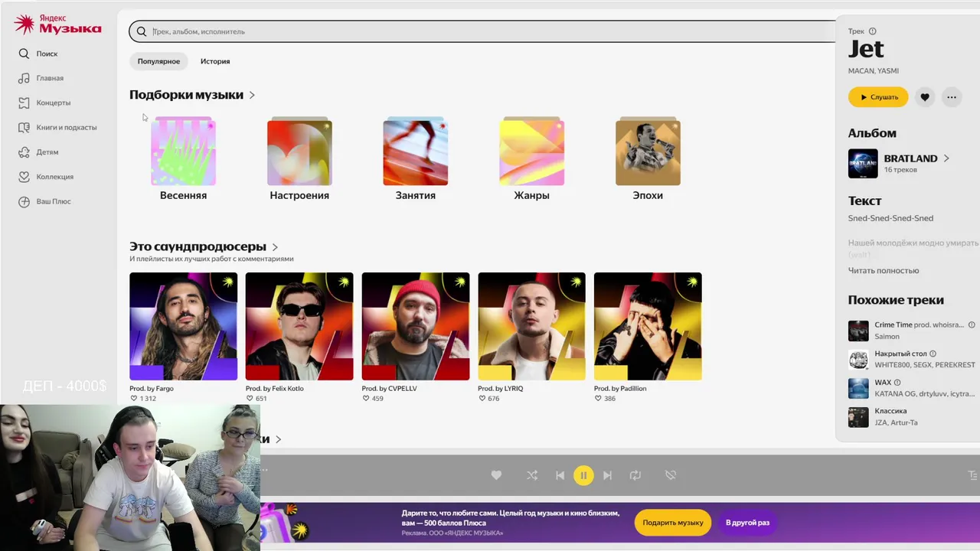Click the Crime Time track cover
Screen dimensions: 980x551
[858, 331]
